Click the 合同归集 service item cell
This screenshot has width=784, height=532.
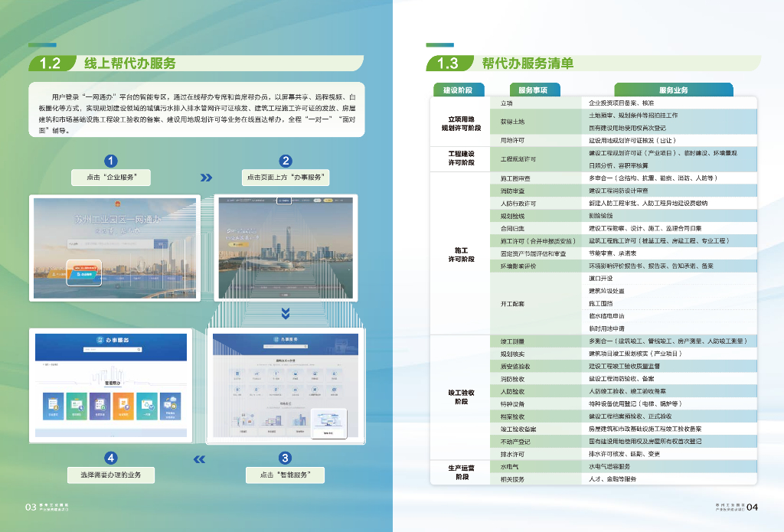click(x=536, y=229)
